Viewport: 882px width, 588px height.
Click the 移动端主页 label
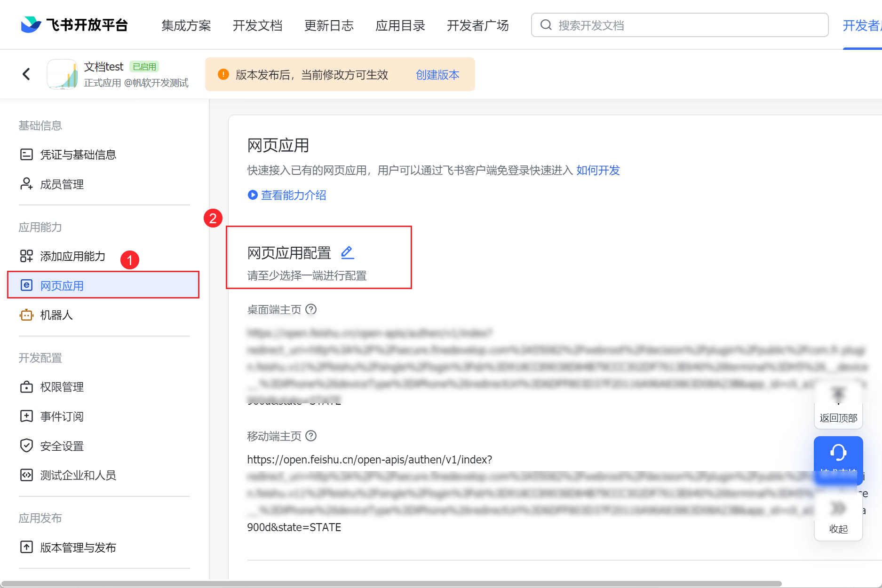point(274,436)
